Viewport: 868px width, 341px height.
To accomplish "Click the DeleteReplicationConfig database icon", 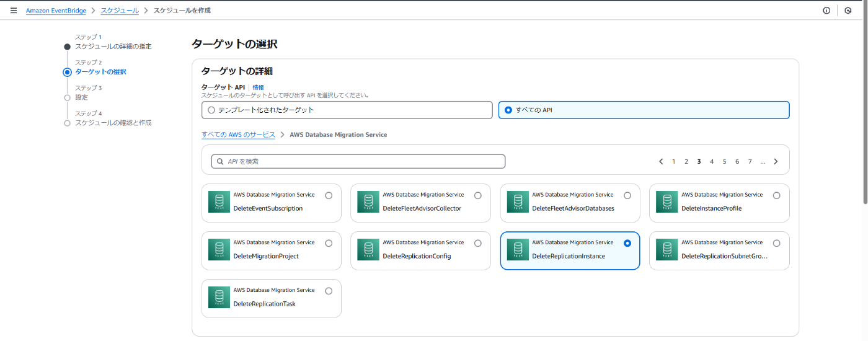I will [368, 250].
